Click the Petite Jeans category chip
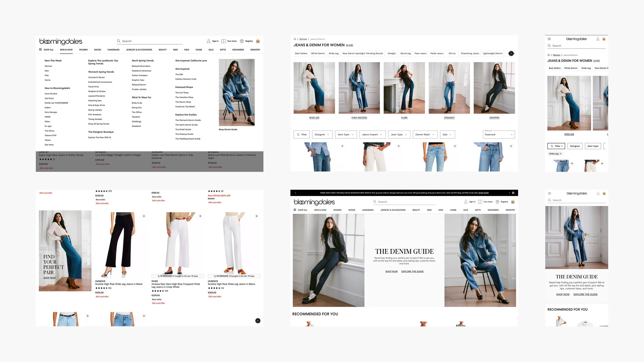Screen dimensions: 644x362 pyautogui.click(x=437, y=54)
